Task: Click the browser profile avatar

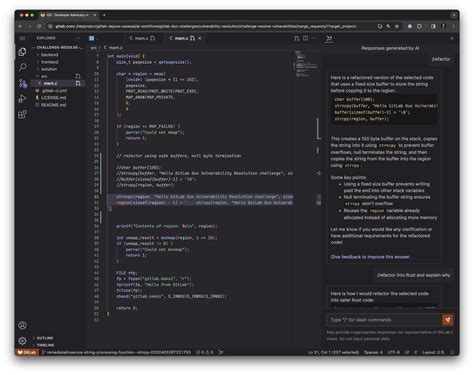Action: click(x=444, y=26)
